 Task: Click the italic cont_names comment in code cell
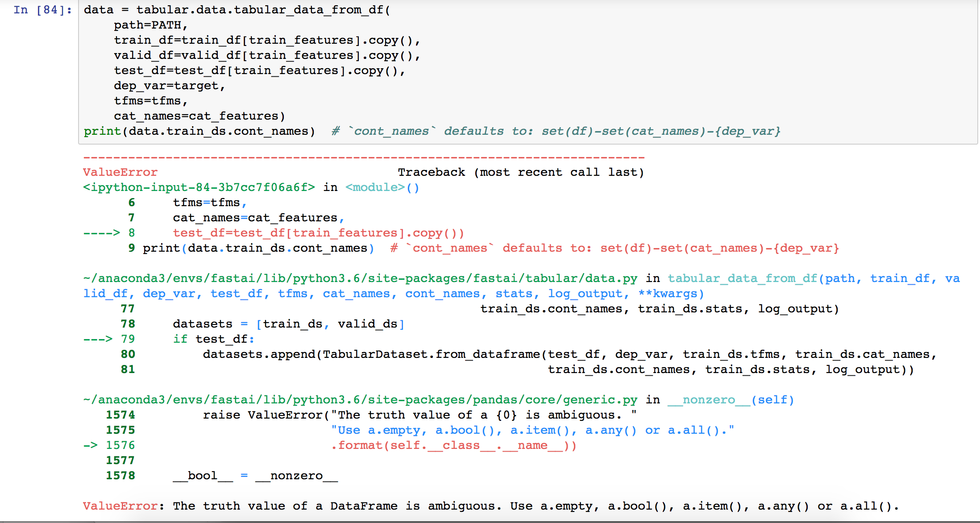tap(556, 131)
